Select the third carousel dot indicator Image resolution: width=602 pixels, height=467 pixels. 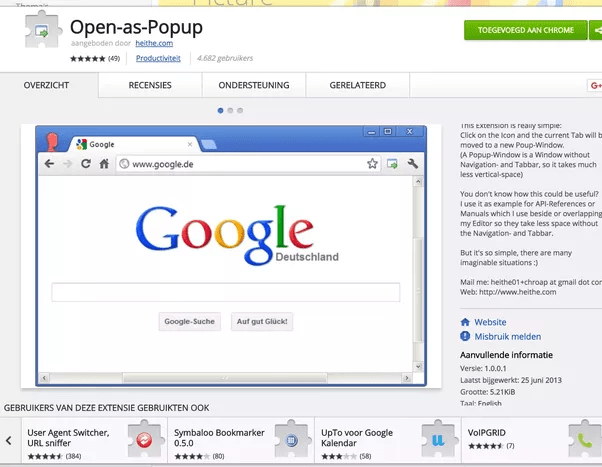point(240,111)
